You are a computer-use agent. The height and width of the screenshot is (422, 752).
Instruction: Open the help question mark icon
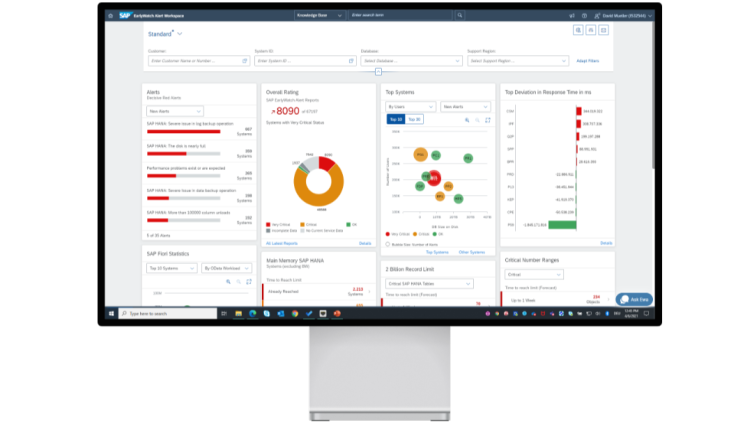tap(585, 16)
